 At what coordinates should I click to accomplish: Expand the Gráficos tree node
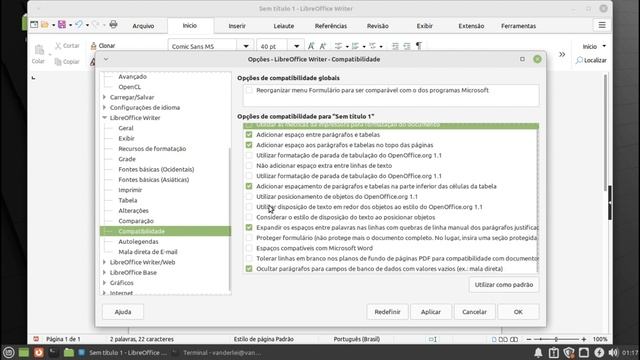104,282
